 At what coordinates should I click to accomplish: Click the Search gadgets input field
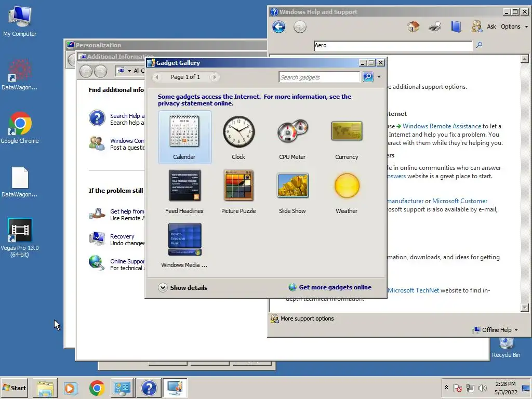(x=319, y=77)
